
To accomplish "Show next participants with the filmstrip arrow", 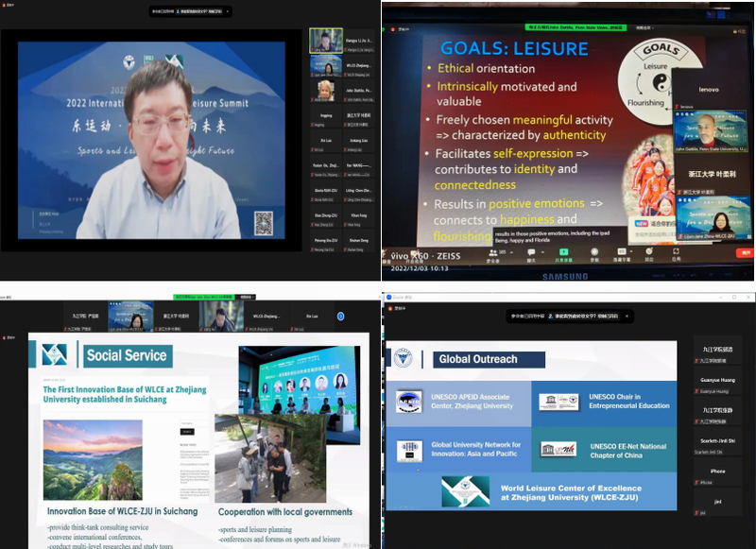I will (340, 316).
